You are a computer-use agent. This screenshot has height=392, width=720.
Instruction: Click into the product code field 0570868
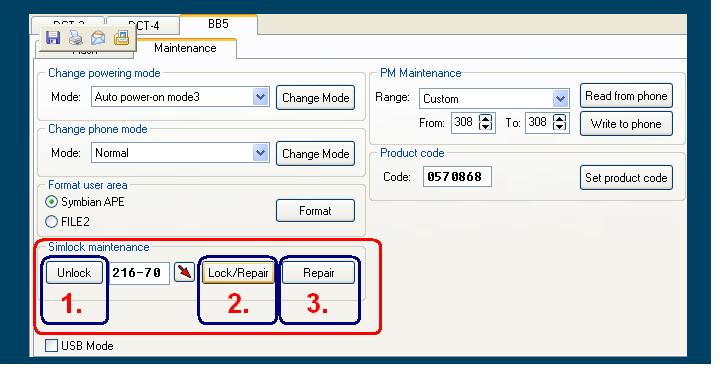point(457,177)
